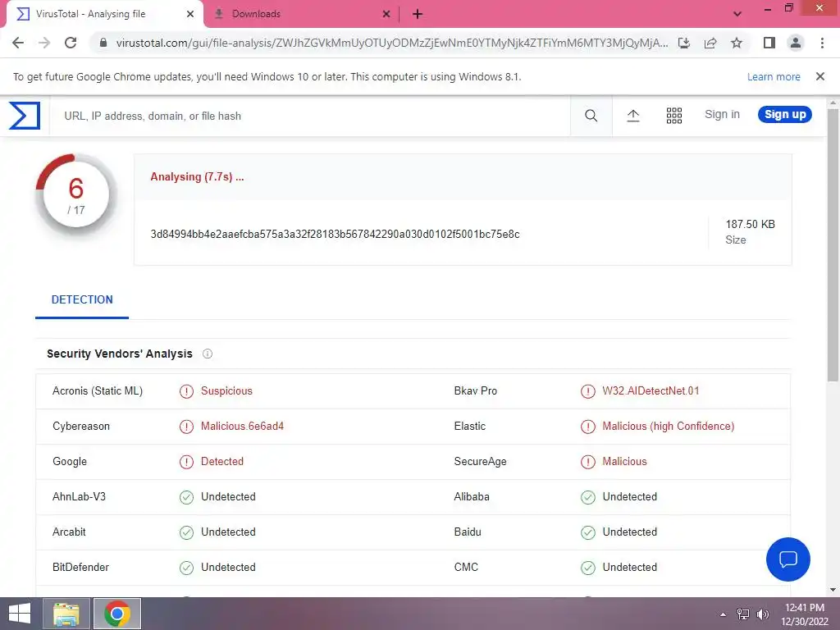Click info icon beside Security Vendors' Analysis
This screenshot has width=840, height=630.
click(208, 354)
